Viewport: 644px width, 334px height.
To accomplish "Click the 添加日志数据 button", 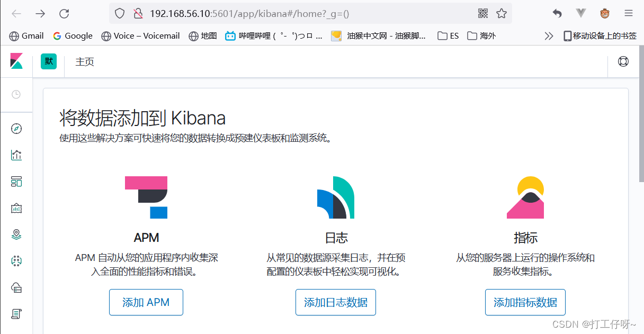I will click(x=336, y=302).
